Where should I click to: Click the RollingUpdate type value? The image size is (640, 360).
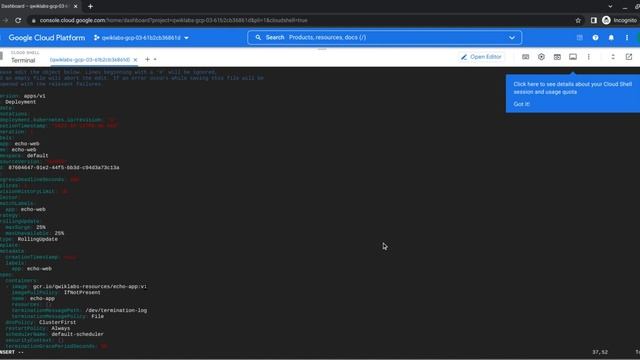pos(38,239)
